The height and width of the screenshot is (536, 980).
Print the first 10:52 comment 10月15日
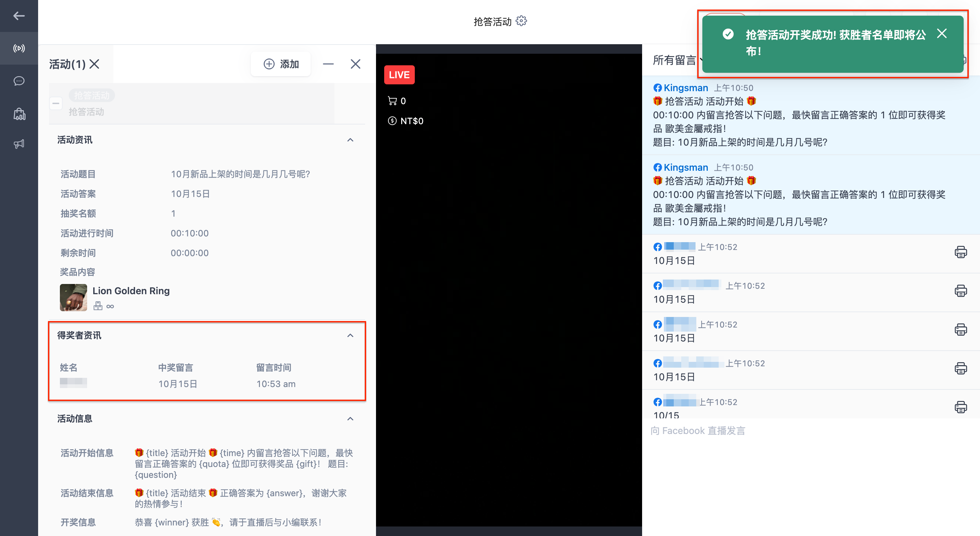[960, 252]
